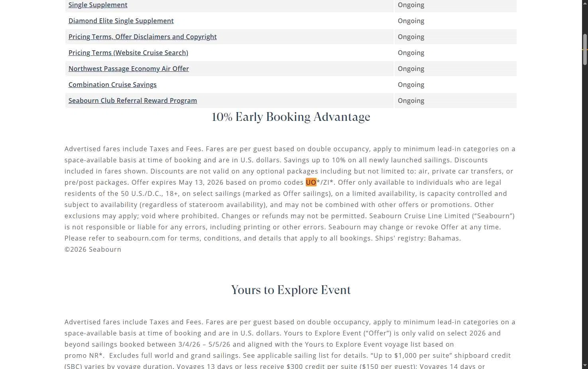588x369 pixels.
Task: Open Pricing Terms (Website Cruise Search) link
Action: (128, 53)
